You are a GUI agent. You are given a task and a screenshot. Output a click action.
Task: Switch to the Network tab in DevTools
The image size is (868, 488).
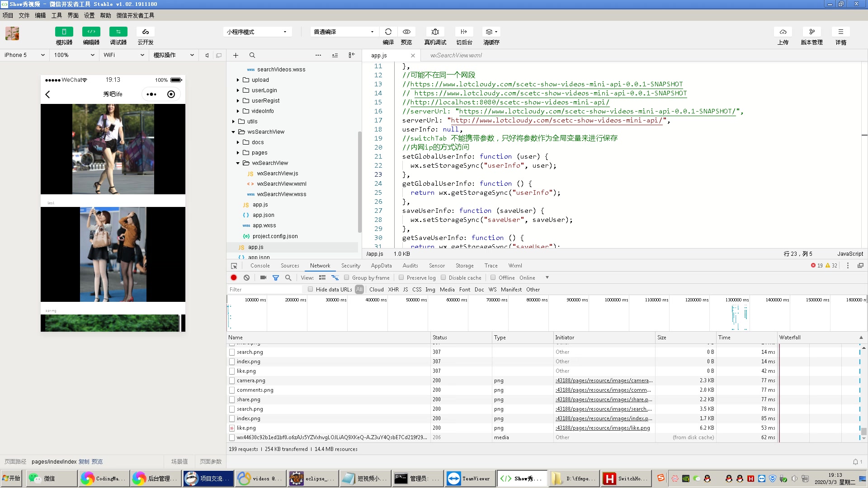(320, 265)
